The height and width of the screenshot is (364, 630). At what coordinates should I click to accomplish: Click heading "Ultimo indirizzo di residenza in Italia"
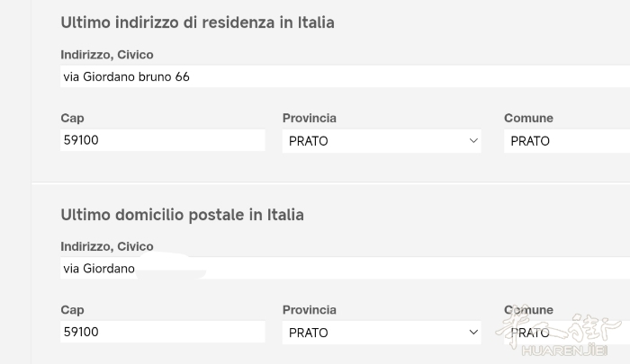pyautogui.click(x=197, y=22)
